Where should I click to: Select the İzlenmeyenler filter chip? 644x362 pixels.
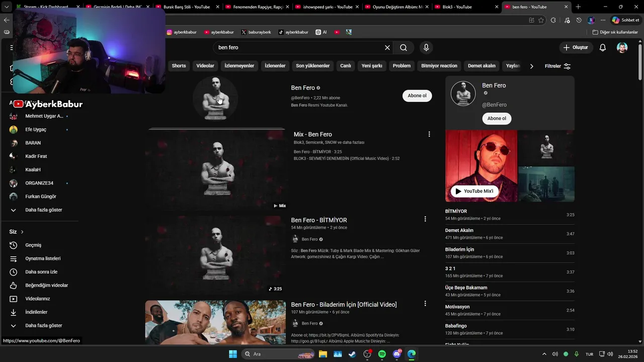click(239, 66)
